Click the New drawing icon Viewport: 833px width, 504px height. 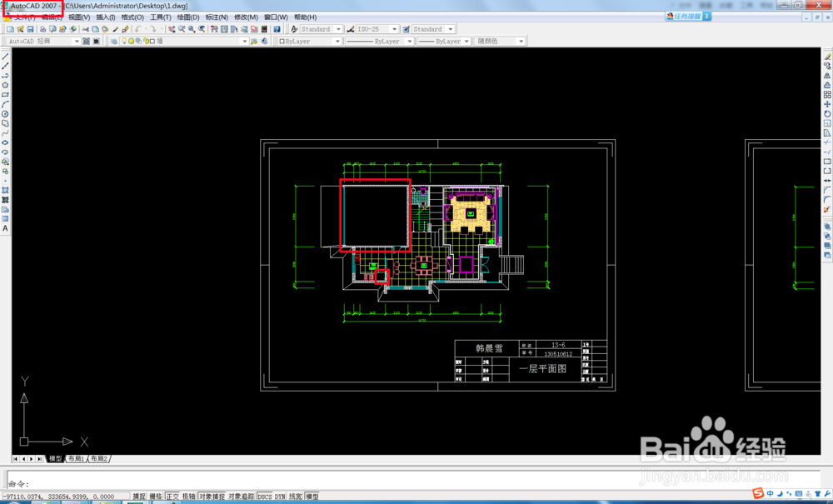10,29
